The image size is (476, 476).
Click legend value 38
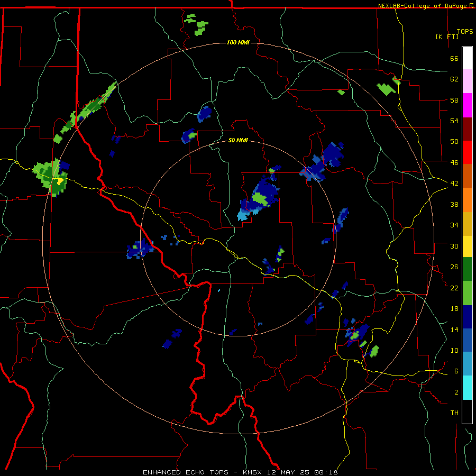point(454,204)
